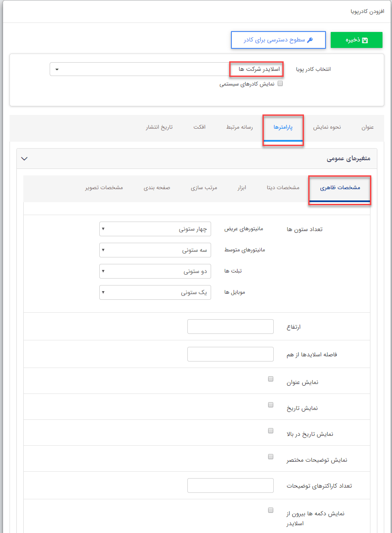Screen dimensions: 392x533
Task: Click the description character count field
Action: [x=230, y=485]
